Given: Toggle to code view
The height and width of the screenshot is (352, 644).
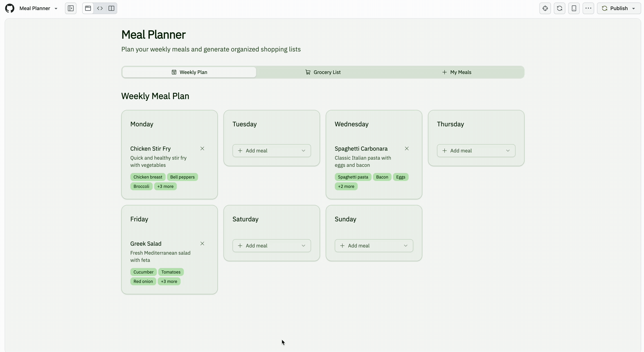Looking at the screenshot, I should pos(100,8).
